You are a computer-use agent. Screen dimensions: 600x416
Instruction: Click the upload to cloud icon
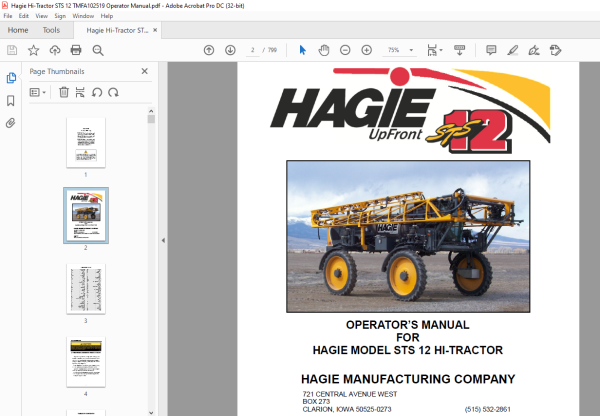[x=55, y=50]
